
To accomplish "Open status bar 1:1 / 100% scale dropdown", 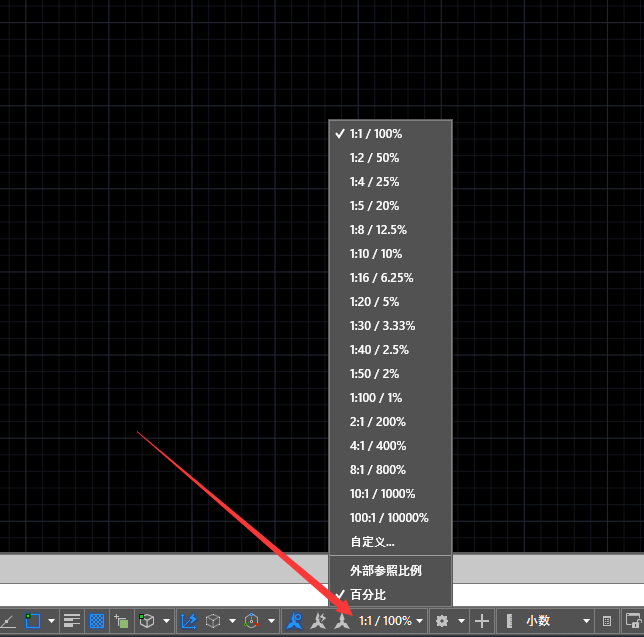I will click(x=391, y=621).
